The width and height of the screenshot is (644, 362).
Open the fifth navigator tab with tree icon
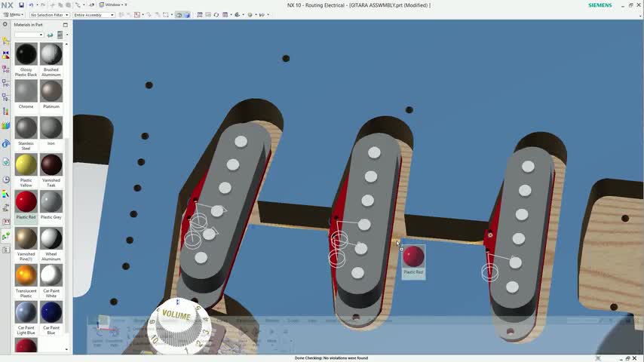6,97
